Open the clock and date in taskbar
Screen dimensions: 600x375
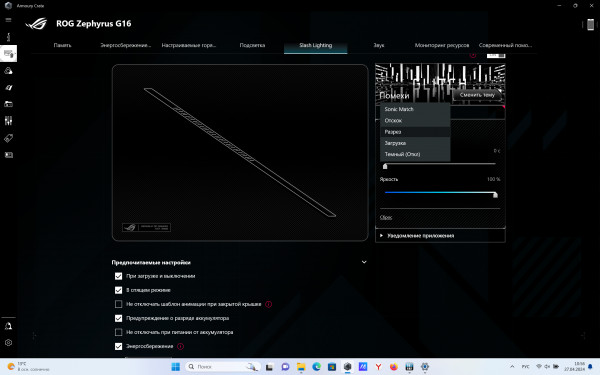[574, 367]
